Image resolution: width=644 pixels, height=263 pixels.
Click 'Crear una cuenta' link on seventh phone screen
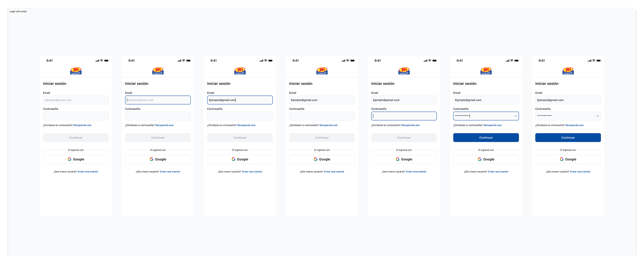580,172
